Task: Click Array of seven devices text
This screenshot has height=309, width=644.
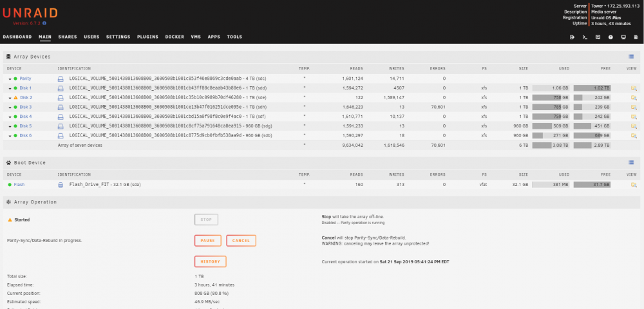Action: click(x=80, y=145)
